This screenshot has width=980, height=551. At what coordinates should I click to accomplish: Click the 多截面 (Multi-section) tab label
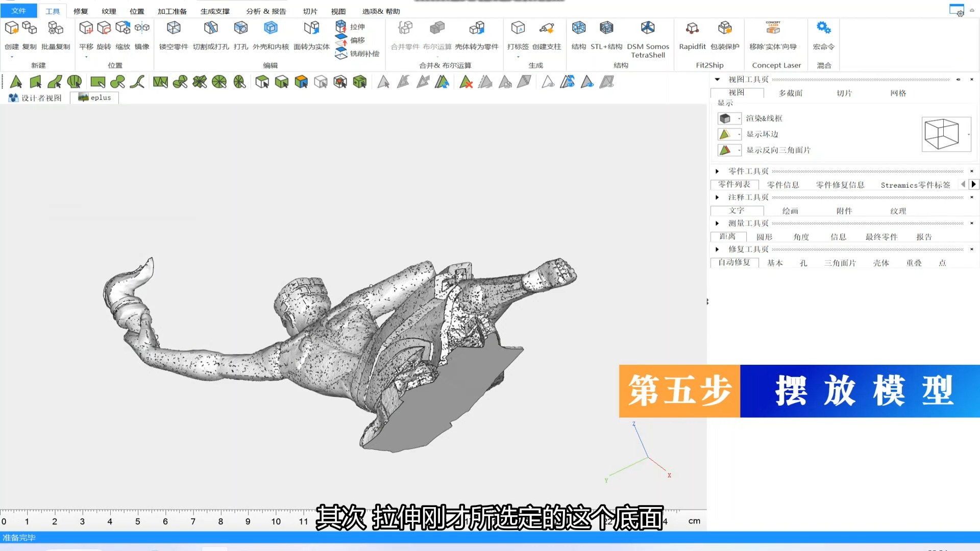click(790, 93)
